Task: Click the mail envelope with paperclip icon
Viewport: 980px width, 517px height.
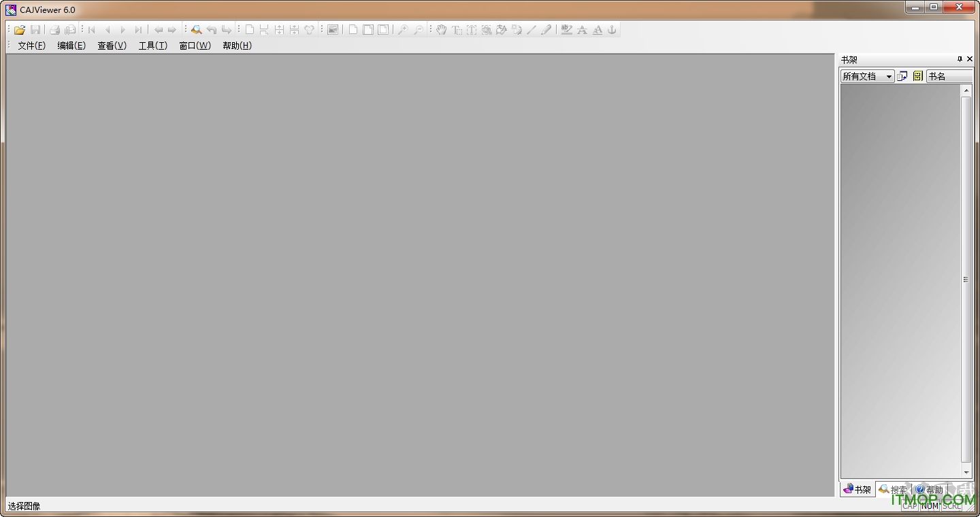Action: [x=70, y=30]
